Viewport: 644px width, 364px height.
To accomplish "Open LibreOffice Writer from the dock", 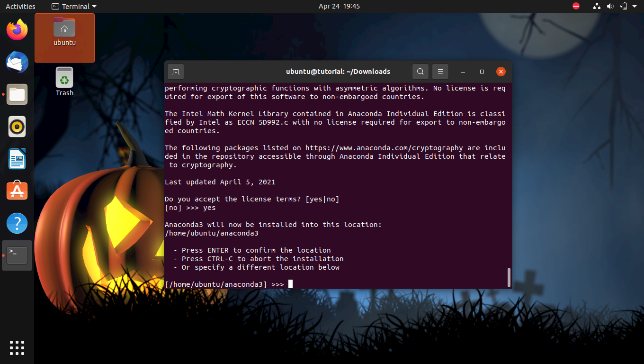I will tap(17, 159).
